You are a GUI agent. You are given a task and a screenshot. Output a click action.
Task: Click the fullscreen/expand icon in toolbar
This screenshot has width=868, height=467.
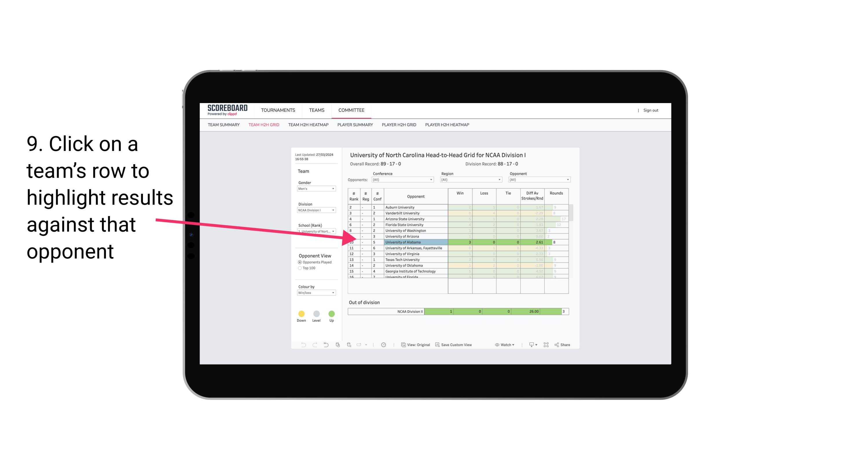coord(546,345)
